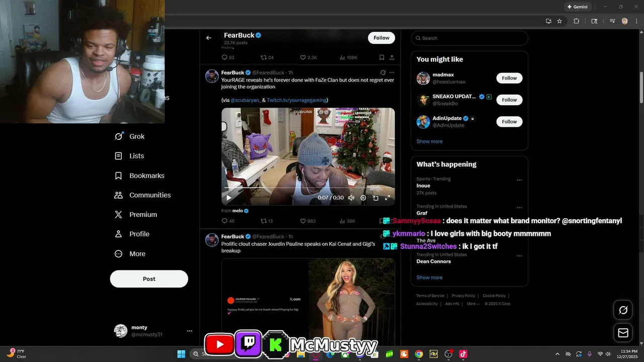Image resolution: width=644 pixels, height=362 pixels.
Task: Open Communities in the sidebar
Action: [x=143, y=195]
